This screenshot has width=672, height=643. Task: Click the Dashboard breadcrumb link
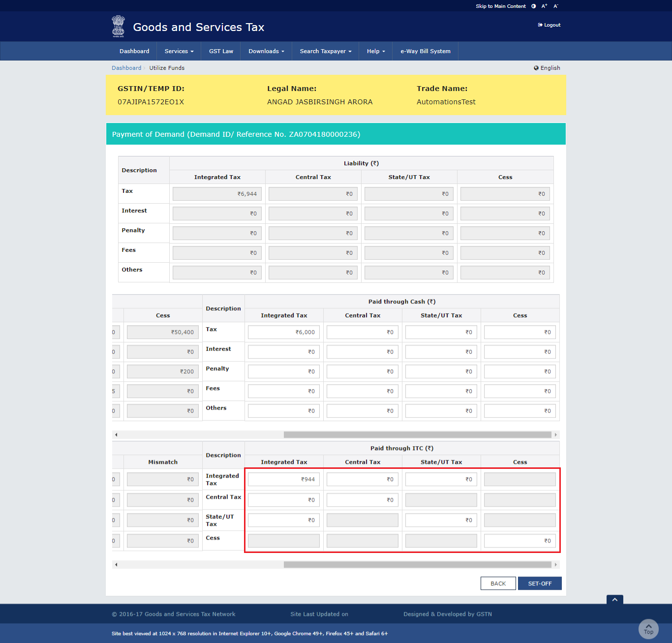(x=126, y=68)
